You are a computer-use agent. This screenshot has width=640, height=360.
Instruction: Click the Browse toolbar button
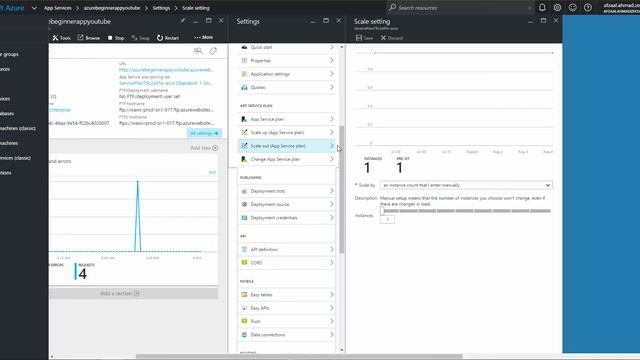click(89, 38)
